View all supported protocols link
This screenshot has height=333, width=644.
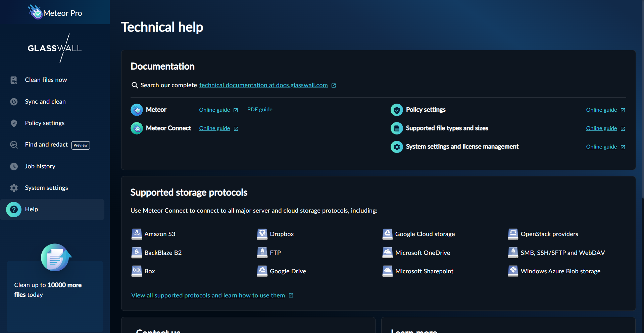208,295
